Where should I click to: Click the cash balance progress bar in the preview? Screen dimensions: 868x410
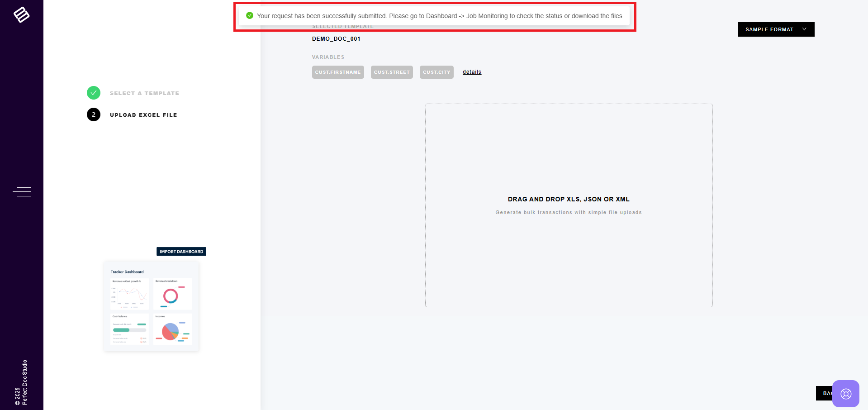(x=129, y=330)
